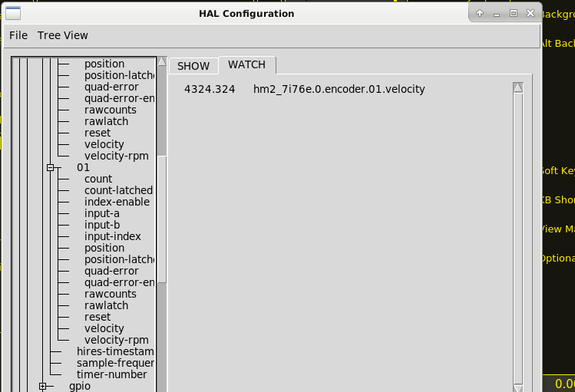Maximize the HAL Configuration window
The height and width of the screenshot is (392, 575).
click(514, 13)
